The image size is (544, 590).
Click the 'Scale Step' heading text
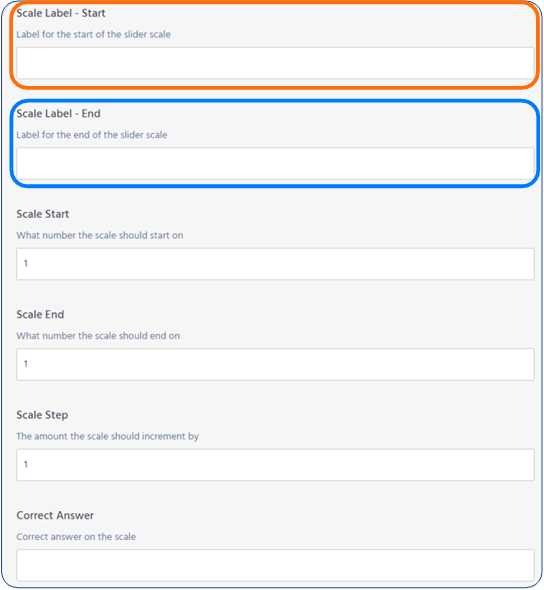[42, 415]
